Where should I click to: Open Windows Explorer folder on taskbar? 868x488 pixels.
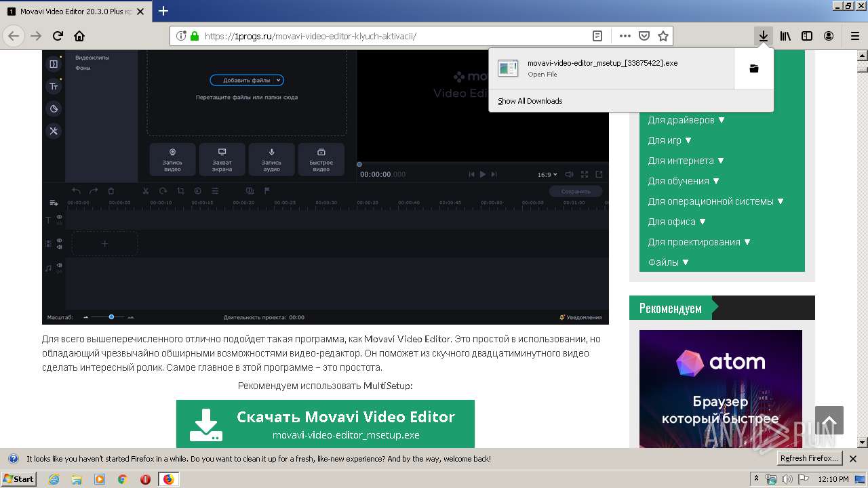click(77, 479)
